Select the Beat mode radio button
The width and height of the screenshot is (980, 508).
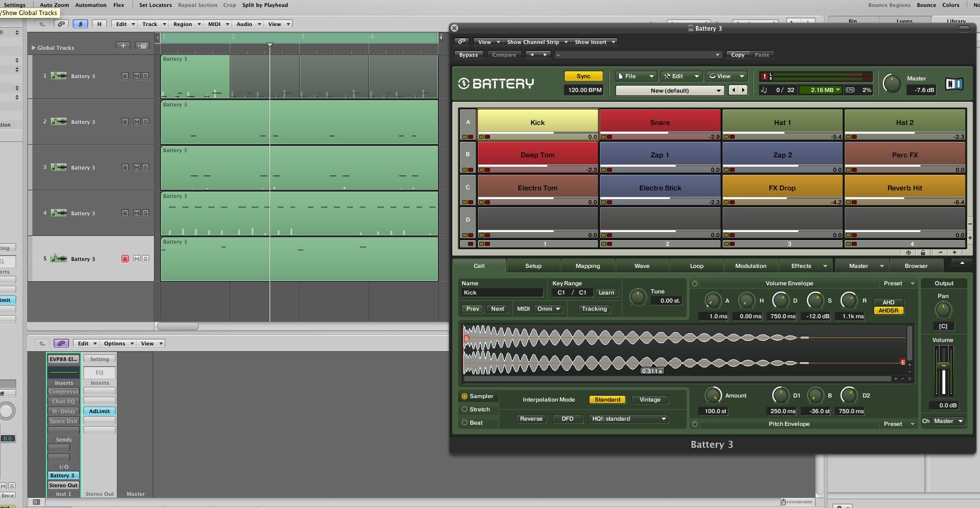[x=464, y=422]
